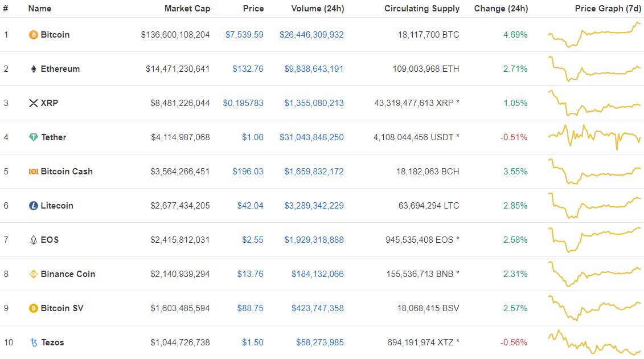
Task: Open the Bitcoin SV name link
Action: 62,308
